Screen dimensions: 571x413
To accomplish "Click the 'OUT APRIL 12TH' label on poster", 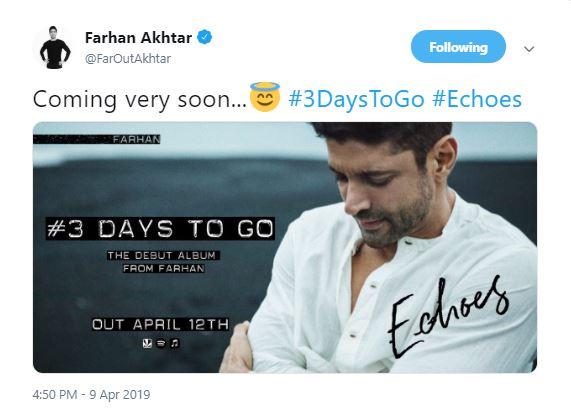I will point(161,324).
